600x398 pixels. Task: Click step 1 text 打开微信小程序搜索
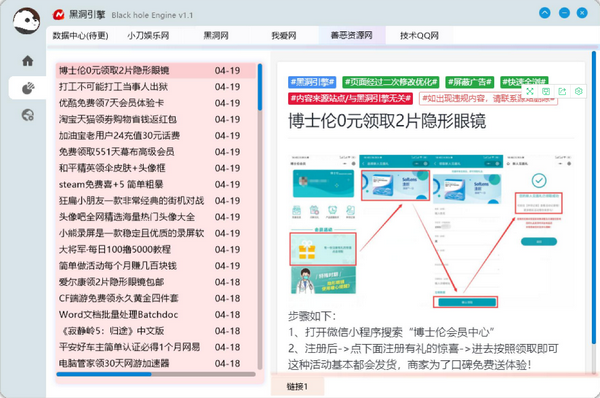(391, 332)
